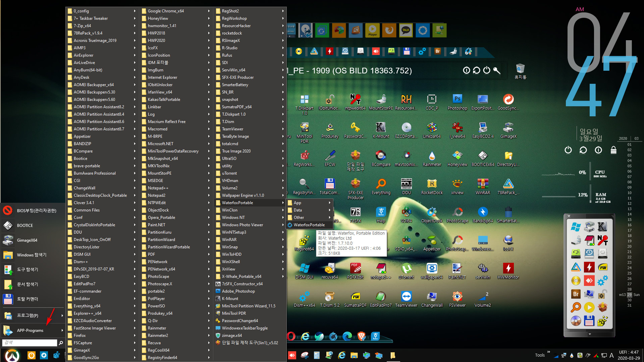The height and width of the screenshot is (362, 644).
Task: Open the 7zSFX desktop icon
Action: (x=355, y=215)
